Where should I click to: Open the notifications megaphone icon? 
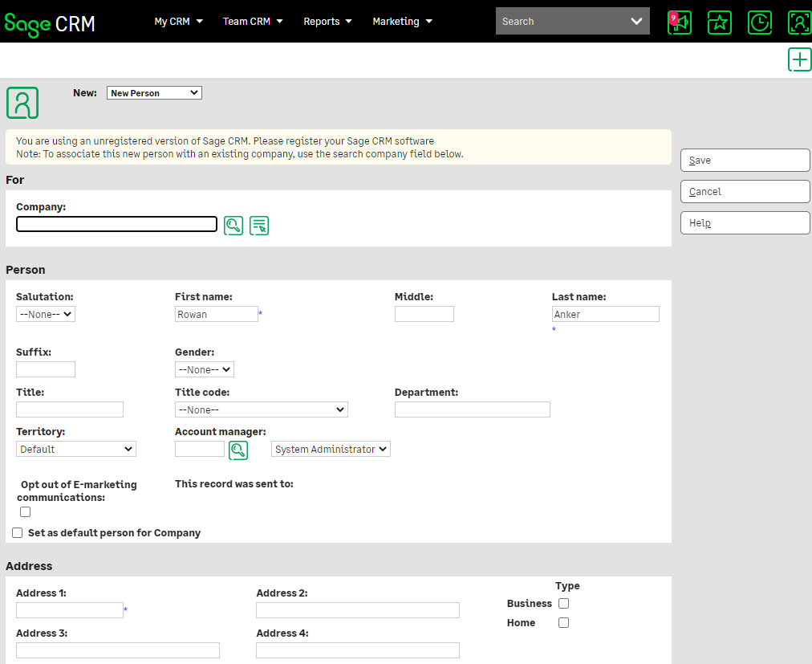coord(680,22)
